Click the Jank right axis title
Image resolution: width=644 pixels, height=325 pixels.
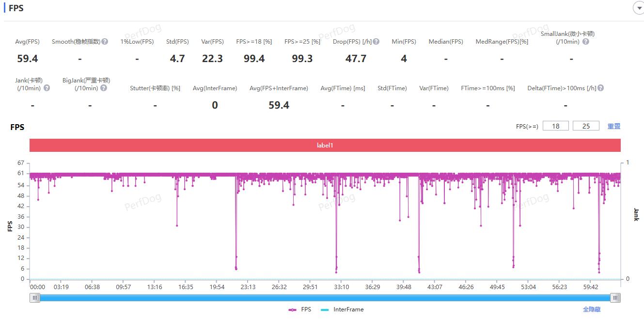tap(636, 214)
